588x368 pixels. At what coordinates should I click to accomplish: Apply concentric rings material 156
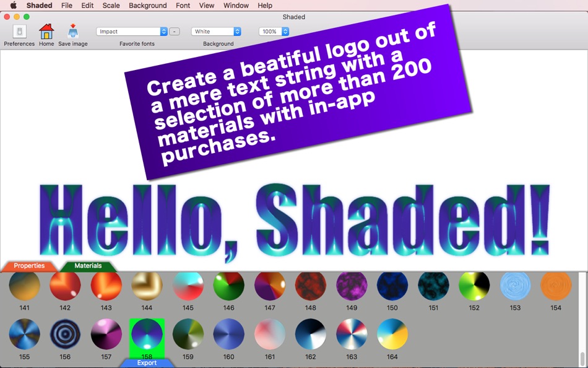tap(65, 334)
